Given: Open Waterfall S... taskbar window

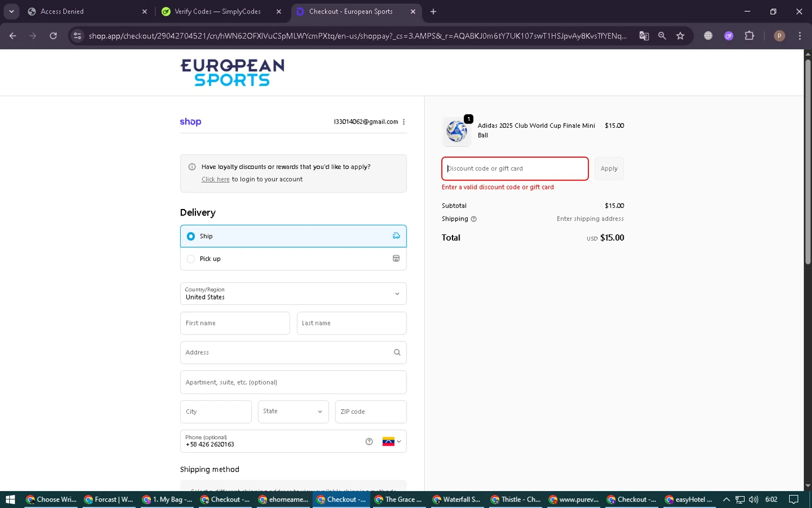Looking at the screenshot, I should 456,499.
